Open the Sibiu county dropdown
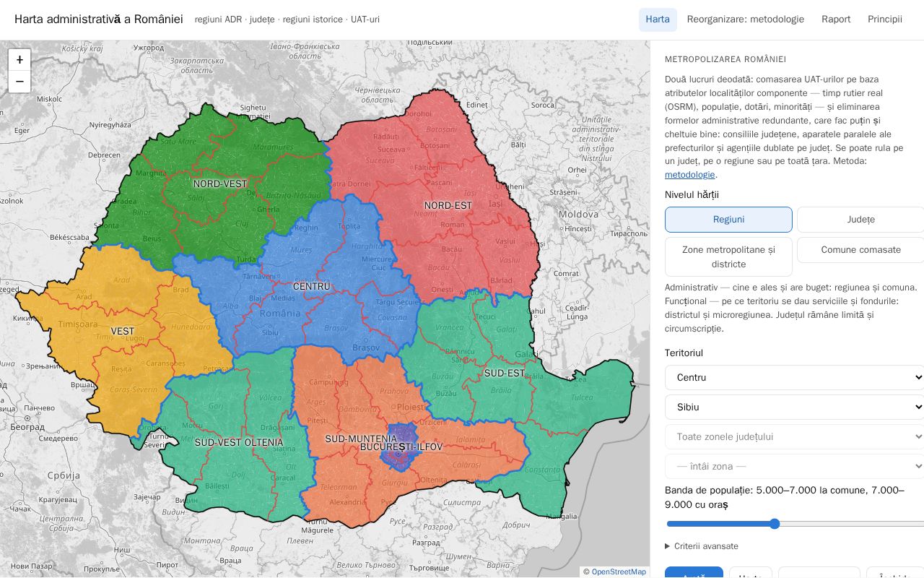Viewport: 924px width, 578px height. [x=794, y=407]
